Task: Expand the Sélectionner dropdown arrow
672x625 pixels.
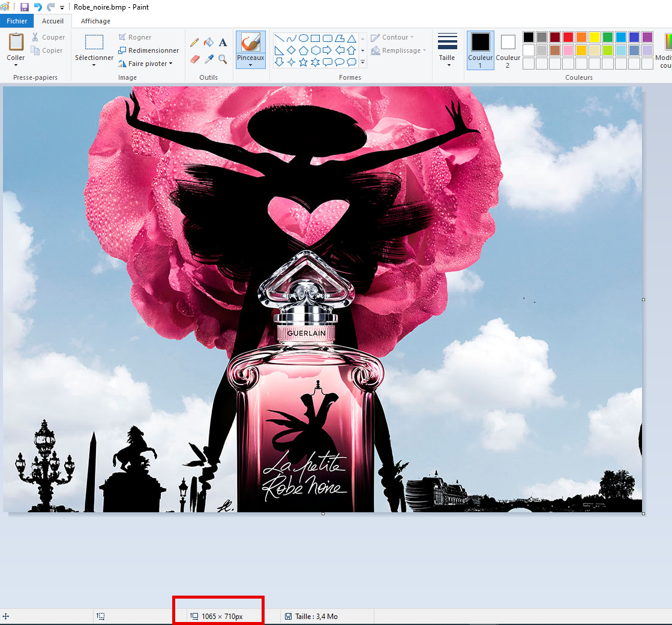Action: coord(94,65)
